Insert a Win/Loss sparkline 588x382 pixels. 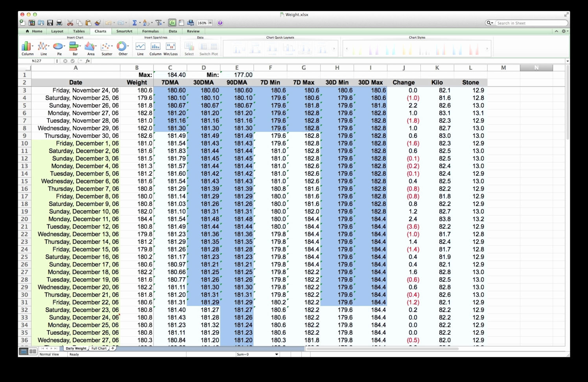(x=170, y=46)
